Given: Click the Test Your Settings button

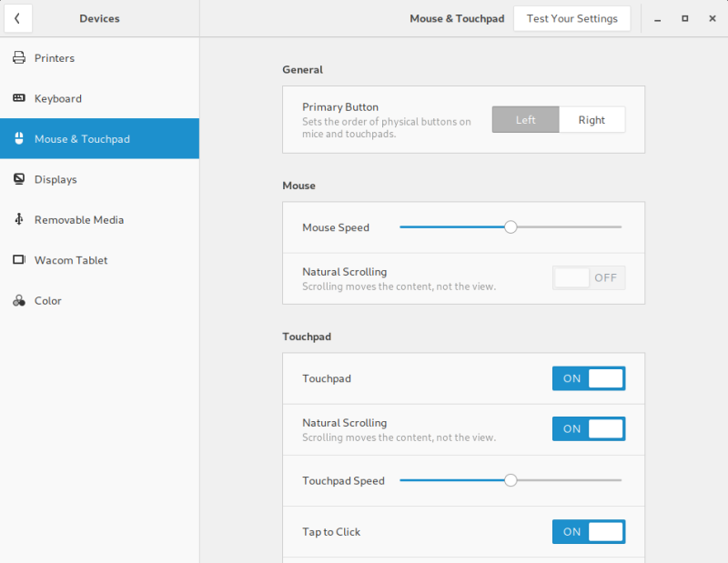Looking at the screenshot, I should (x=571, y=18).
